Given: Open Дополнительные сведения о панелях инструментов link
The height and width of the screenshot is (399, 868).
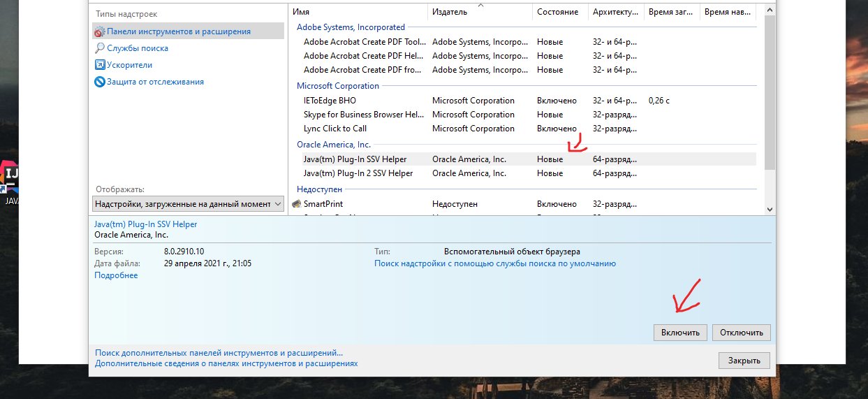Looking at the screenshot, I should [x=226, y=363].
